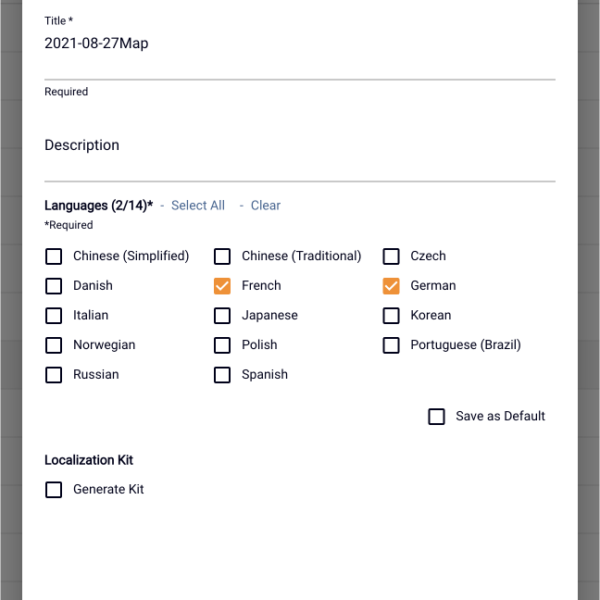Clear all selected languages

click(266, 205)
